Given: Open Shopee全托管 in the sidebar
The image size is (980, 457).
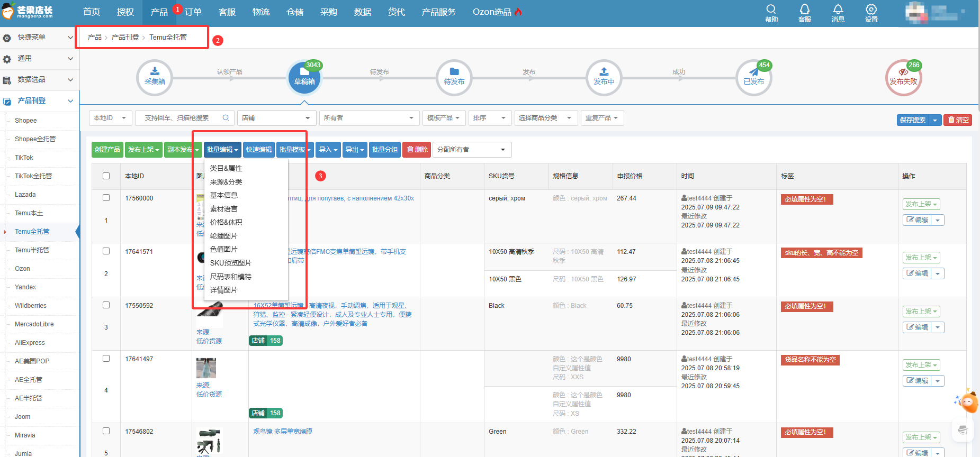Looking at the screenshot, I should [35, 139].
